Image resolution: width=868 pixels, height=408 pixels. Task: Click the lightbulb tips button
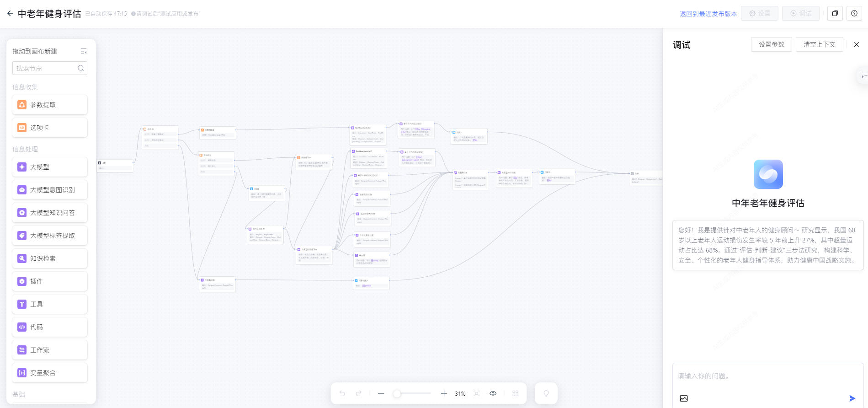[546, 393]
